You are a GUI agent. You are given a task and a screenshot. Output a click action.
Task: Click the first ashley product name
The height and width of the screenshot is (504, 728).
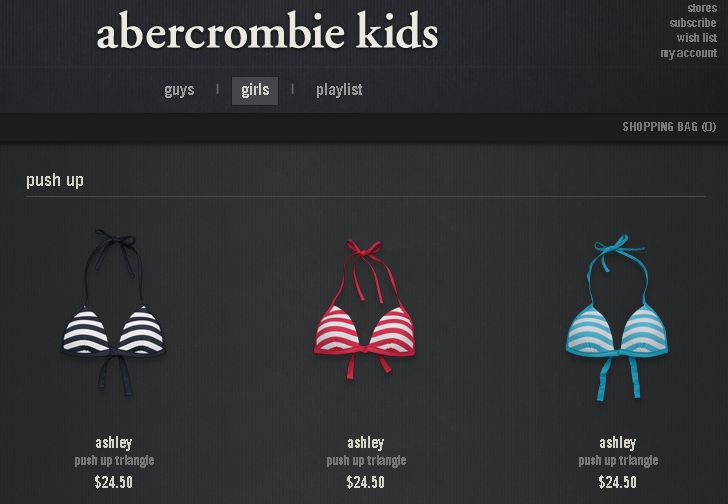click(x=114, y=443)
